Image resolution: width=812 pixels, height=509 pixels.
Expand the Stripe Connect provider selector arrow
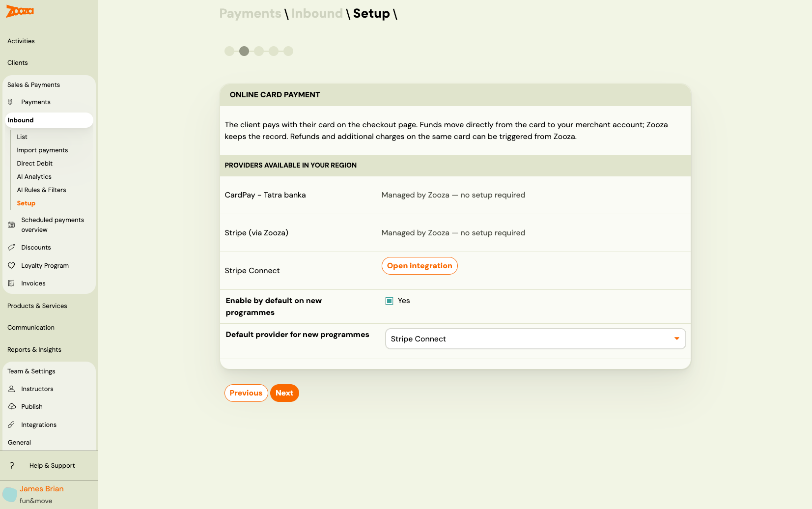pyautogui.click(x=676, y=339)
